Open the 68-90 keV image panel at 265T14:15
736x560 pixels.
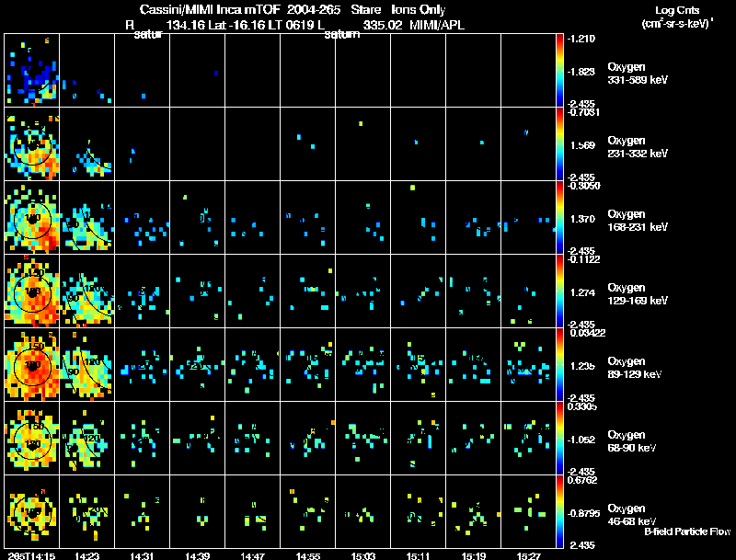coord(32,439)
